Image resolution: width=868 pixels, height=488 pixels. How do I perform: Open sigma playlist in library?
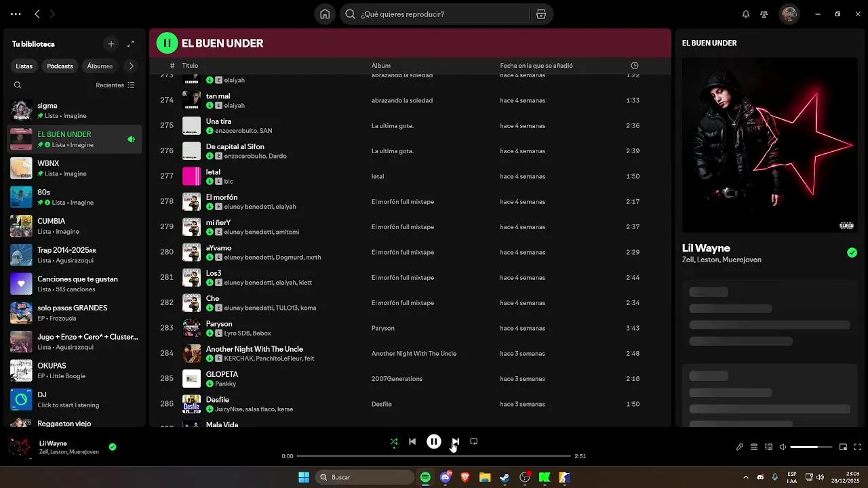tap(75, 110)
